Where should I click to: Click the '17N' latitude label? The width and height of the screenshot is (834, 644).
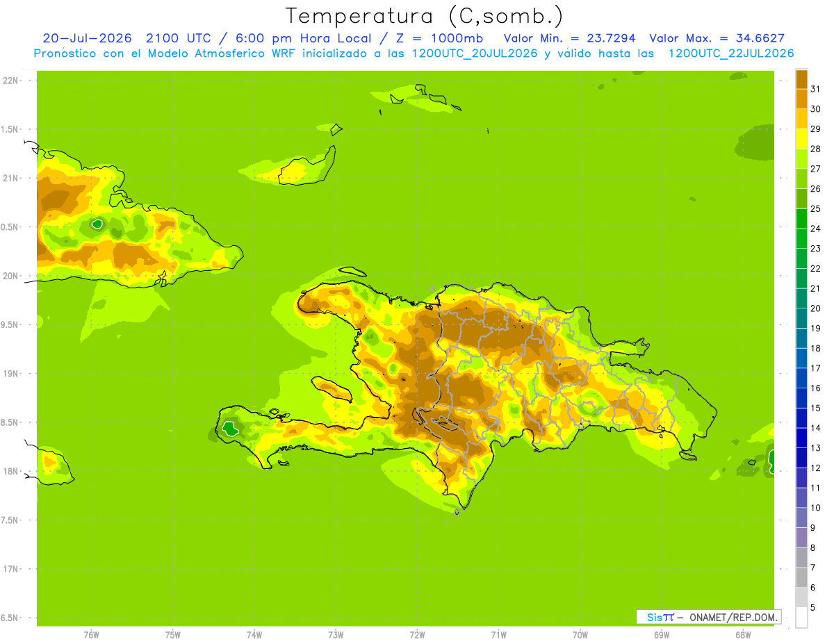tap(10, 569)
